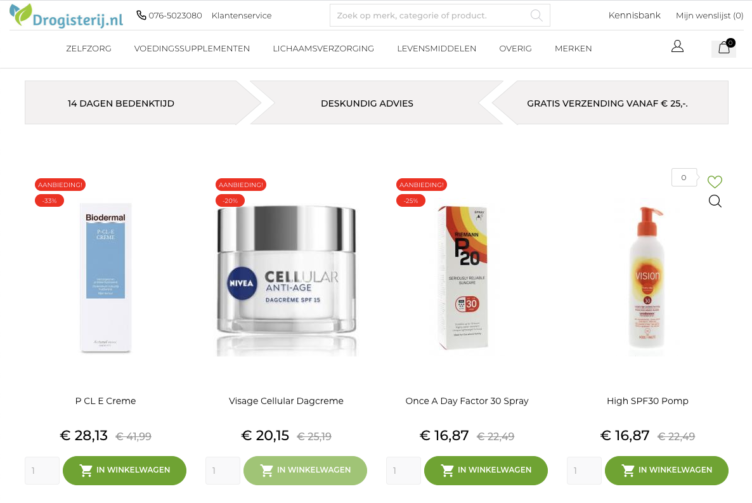Expand the Merken menu
Image resolution: width=752 pixels, height=503 pixels.
[573, 48]
